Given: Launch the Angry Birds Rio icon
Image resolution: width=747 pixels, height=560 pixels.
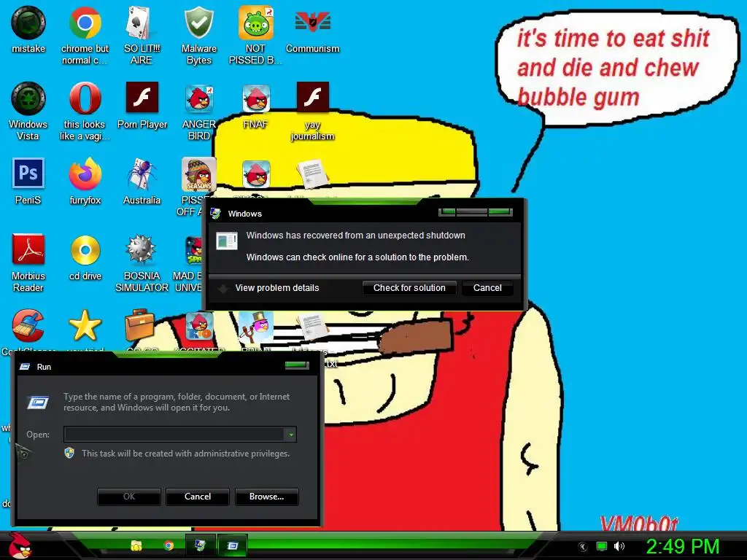Looking at the screenshot, I should [x=198, y=327].
